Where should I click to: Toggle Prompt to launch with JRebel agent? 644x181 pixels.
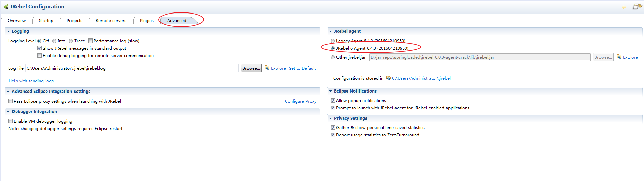point(333,108)
